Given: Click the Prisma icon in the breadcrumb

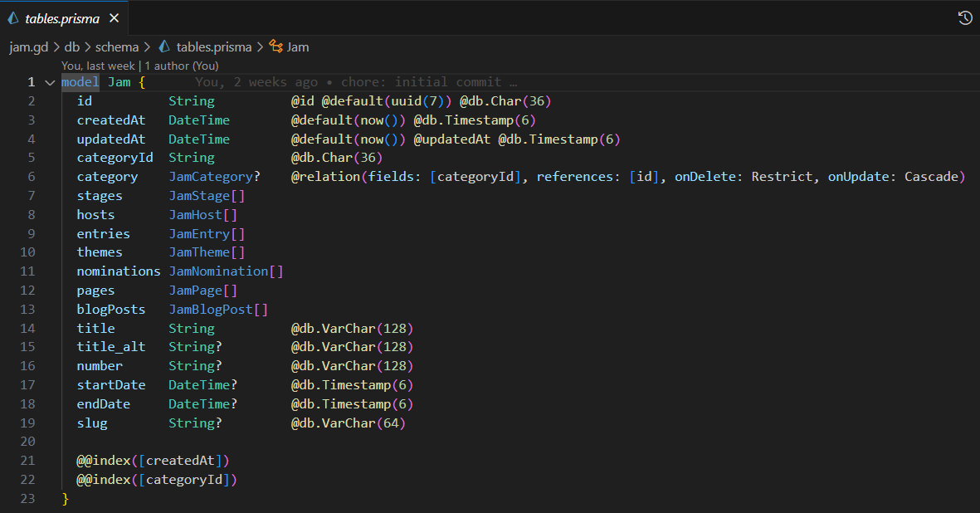Looking at the screenshot, I should pyautogui.click(x=164, y=47).
